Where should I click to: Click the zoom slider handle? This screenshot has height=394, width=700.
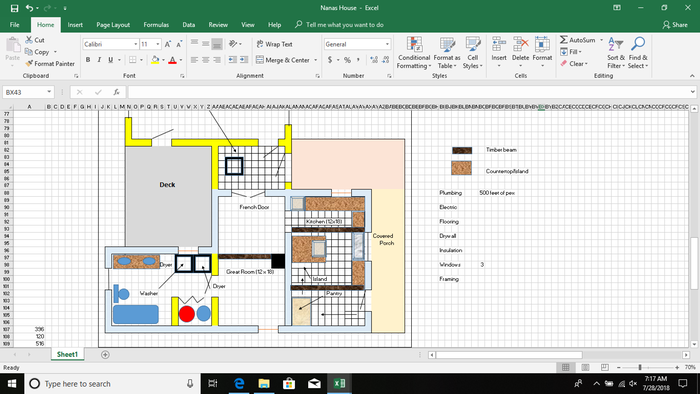pyautogui.click(x=640, y=367)
